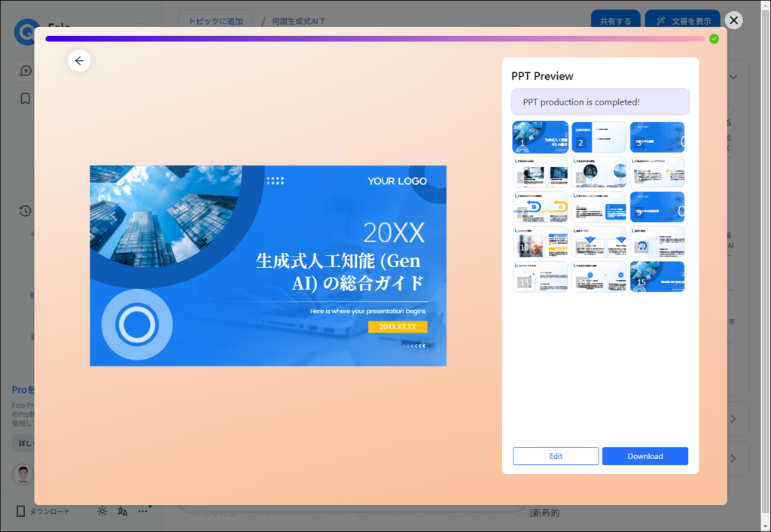
Task: Close the PPT preview overlay
Action: click(x=733, y=20)
